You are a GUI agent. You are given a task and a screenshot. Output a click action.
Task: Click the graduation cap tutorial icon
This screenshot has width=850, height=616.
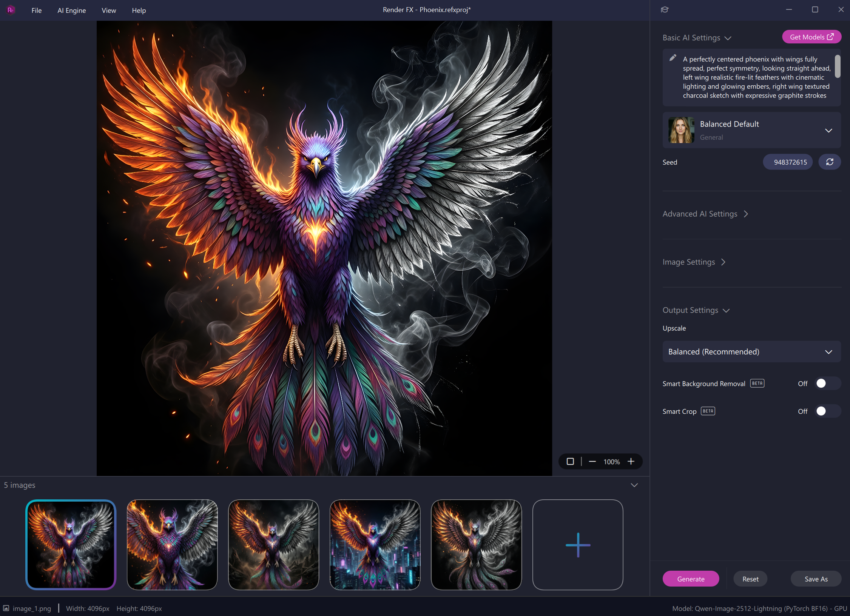click(665, 10)
